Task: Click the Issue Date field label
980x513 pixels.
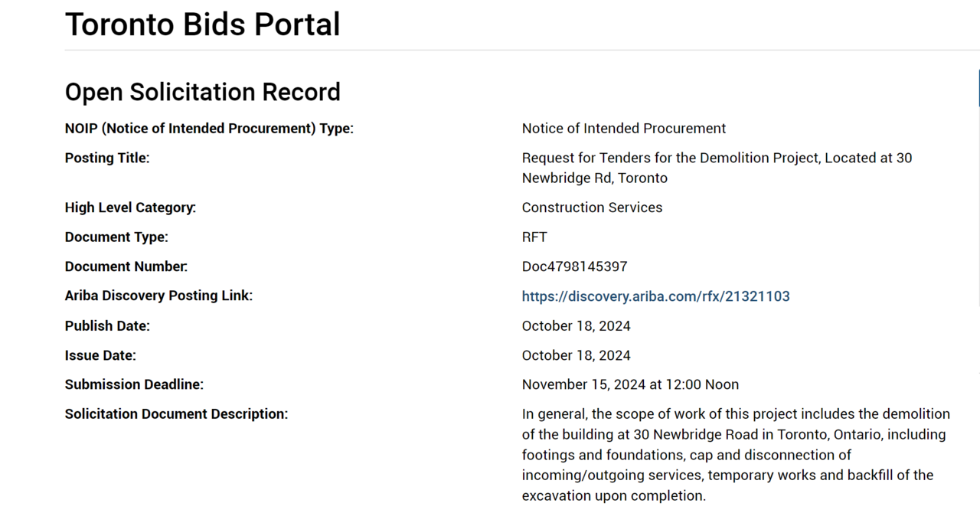Action: (x=100, y=356)
